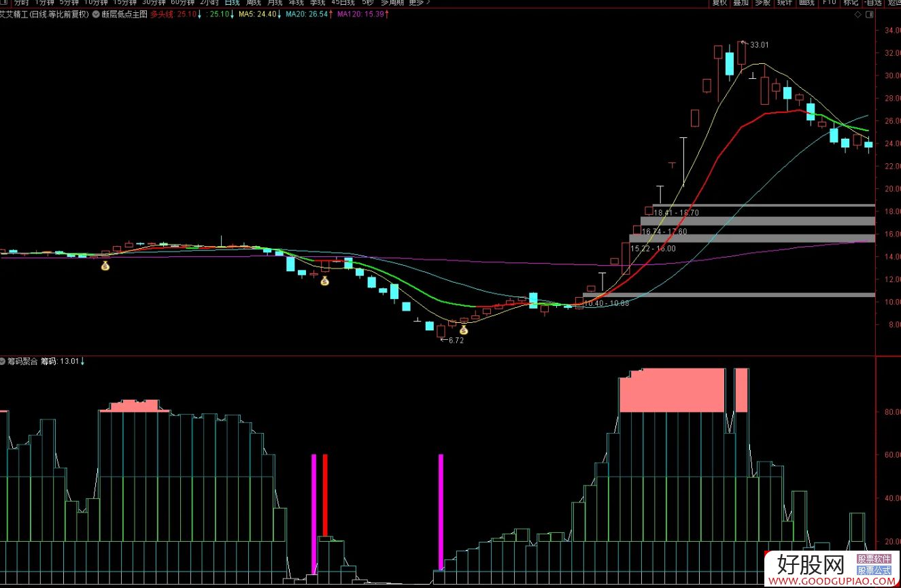Click the diamond icon at chart top right
Screen dimensions: 901x588
tap(859, 14)
